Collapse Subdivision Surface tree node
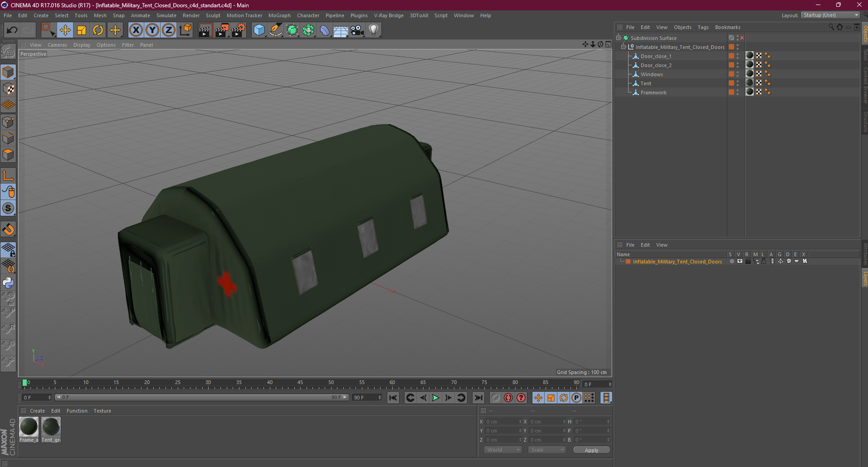This screenshot has width=868, height=467. click(619, 38)
